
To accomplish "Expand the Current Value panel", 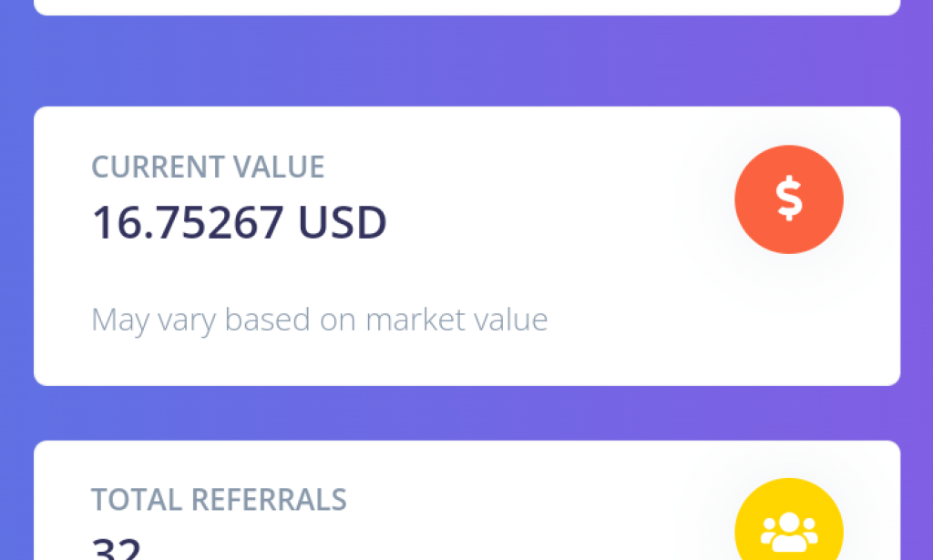I will [x=466, y=246].
